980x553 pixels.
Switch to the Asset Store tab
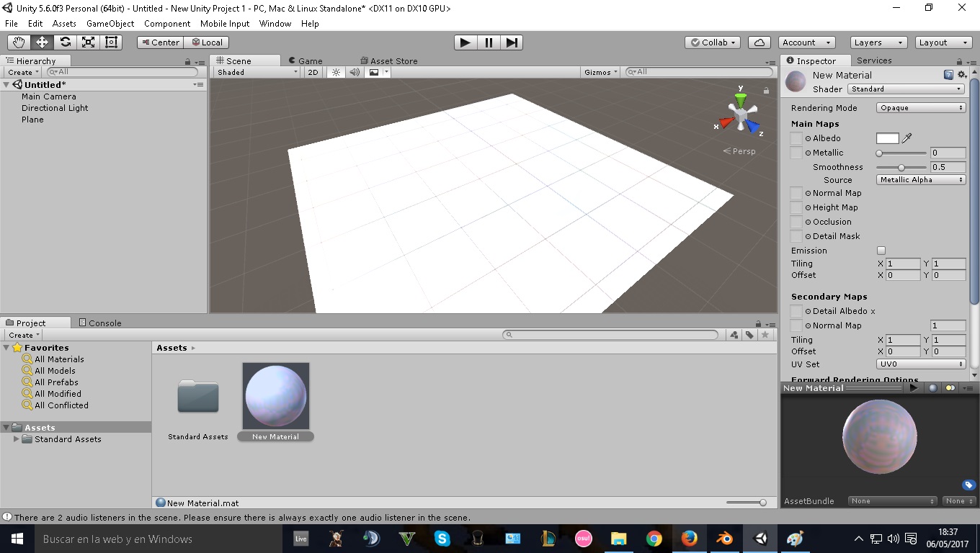click(x=388, y=61)
